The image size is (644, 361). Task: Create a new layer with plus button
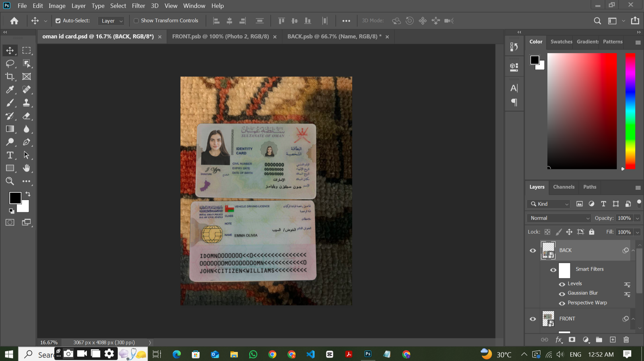click(x=613, y=340)
